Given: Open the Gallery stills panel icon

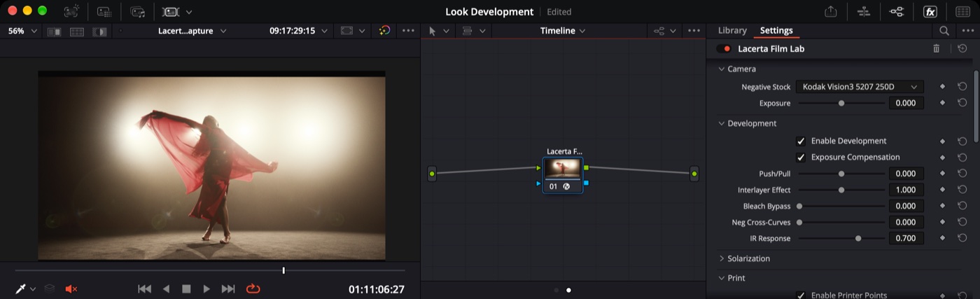Looking at the screenshot, I should [x=71, y=12].
